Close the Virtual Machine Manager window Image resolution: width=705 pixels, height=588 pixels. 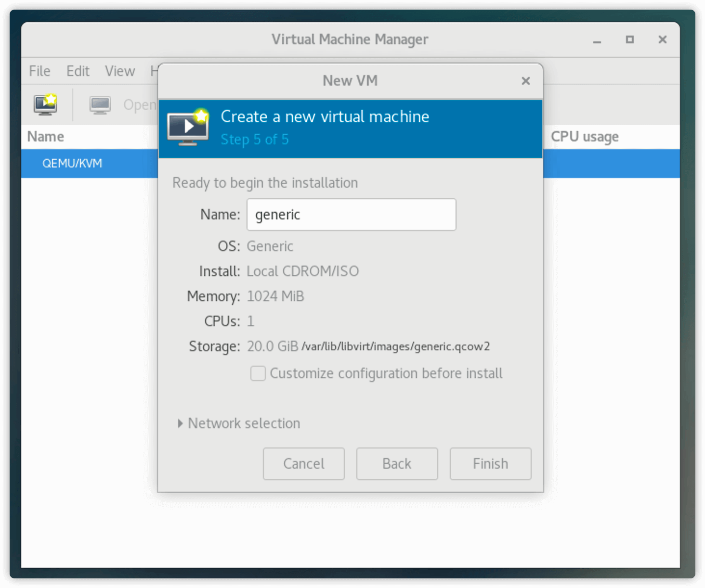pos(663,39)
